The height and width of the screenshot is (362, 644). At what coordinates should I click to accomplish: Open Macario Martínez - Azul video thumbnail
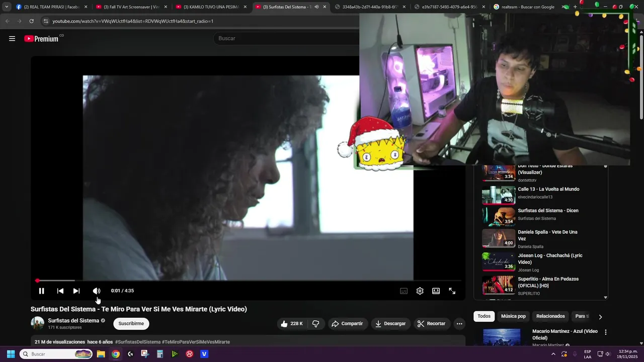click(502, 337)
